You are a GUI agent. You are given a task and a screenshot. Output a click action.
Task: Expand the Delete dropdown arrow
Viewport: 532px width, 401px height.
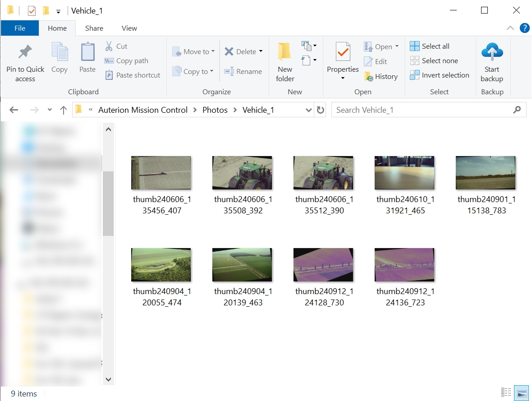pos(261,51)
